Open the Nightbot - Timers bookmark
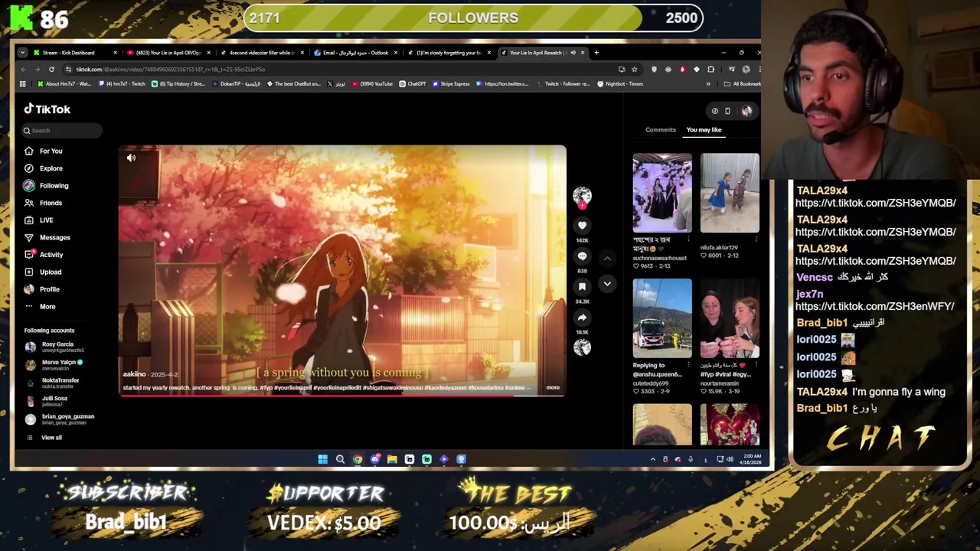Screen dimensions: 980x551 pos(620,84)
